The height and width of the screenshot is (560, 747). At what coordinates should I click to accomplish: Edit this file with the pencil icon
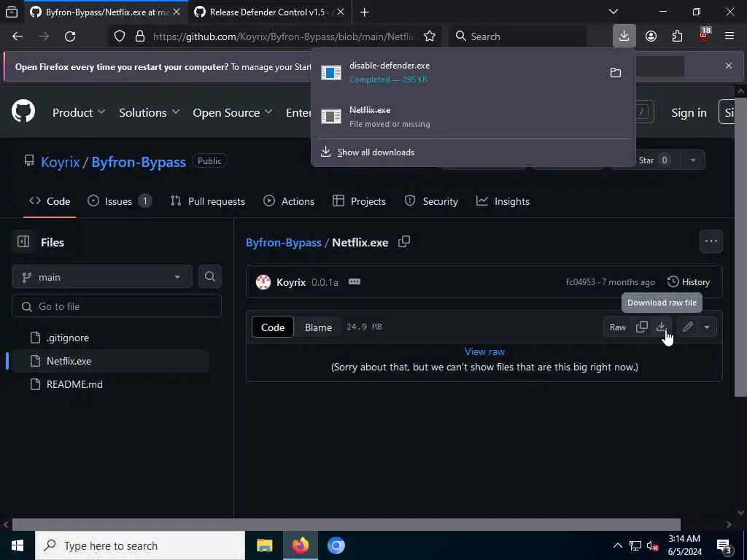(x=687, y=327)
